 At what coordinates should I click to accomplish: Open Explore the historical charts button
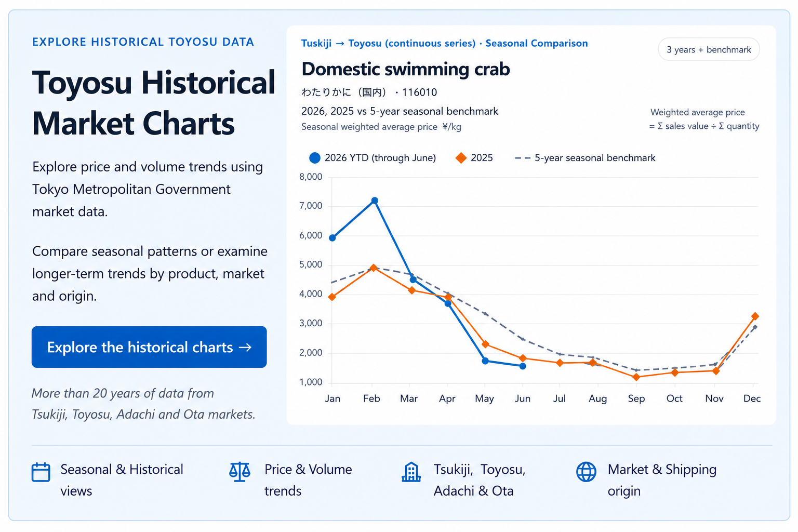[x=149, y=347]
